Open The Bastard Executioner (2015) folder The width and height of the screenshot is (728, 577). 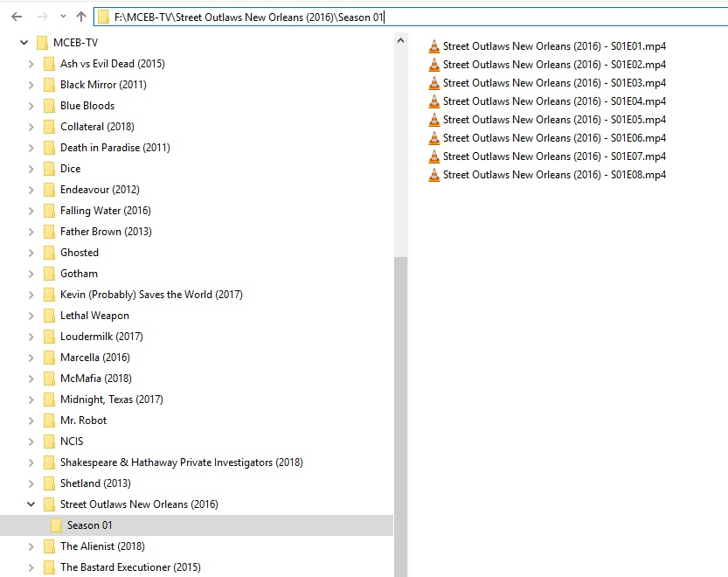tap(130, 567)
